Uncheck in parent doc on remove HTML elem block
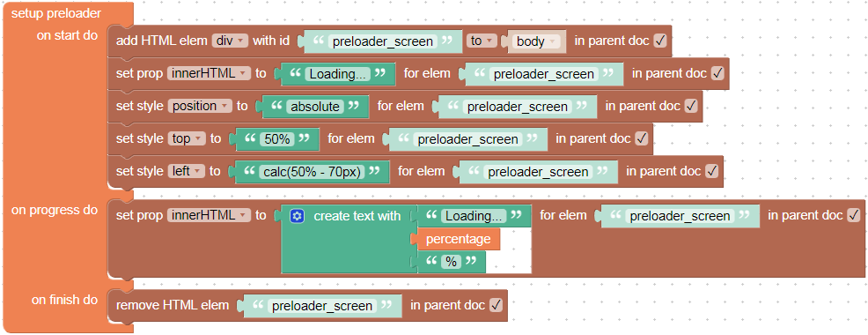Viewport: 868px width, 335px height. [x=496, y=305]
